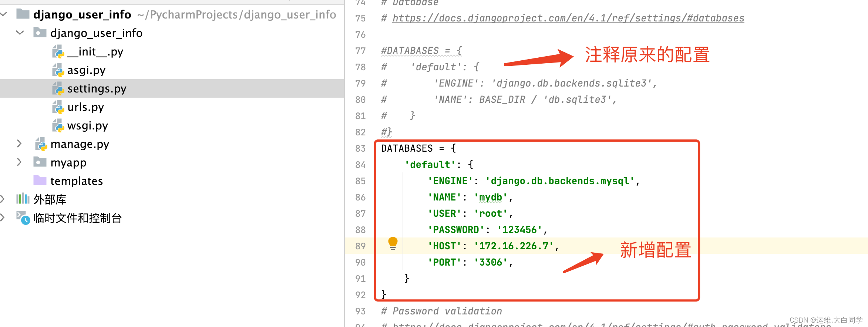The width and height of the screenshot is (868, 327).
Task: Click the external libraries bar-chart icon
Action: tap(23, 199)
